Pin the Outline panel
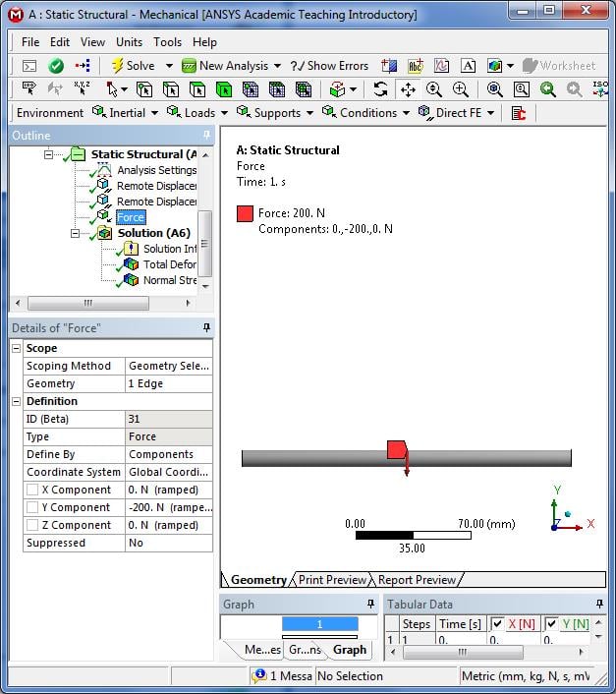The height and width of the screenshot is (694, 616). (206, 135)
